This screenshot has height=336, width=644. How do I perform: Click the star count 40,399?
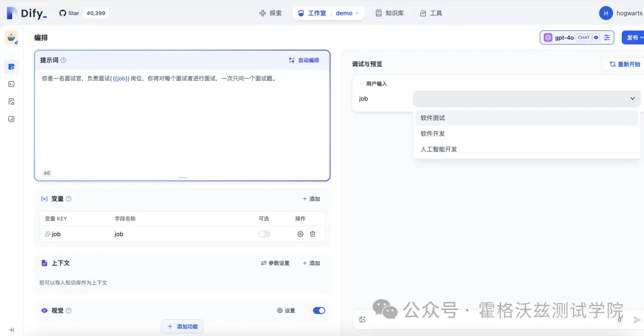[95, 13]
